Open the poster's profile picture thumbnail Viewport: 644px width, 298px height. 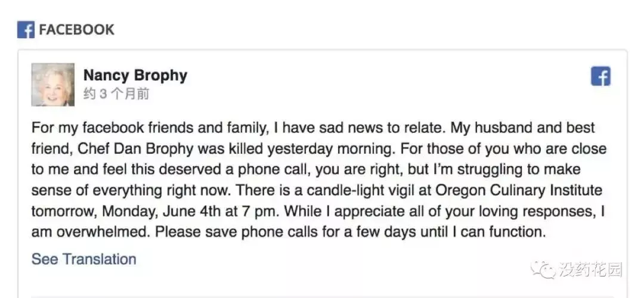(53, 85)
